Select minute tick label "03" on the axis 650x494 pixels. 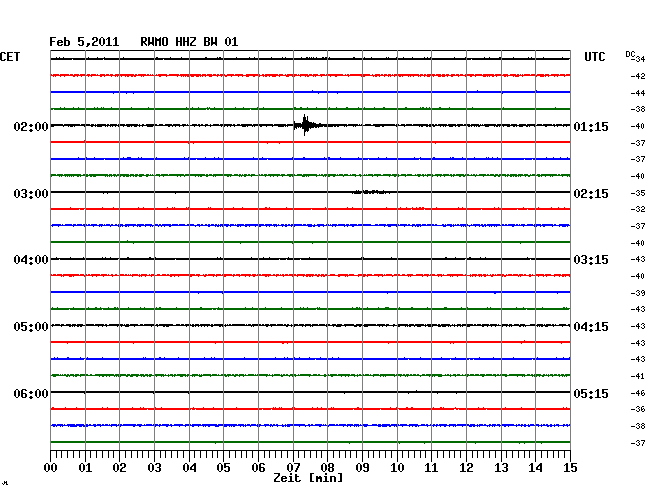154,468
